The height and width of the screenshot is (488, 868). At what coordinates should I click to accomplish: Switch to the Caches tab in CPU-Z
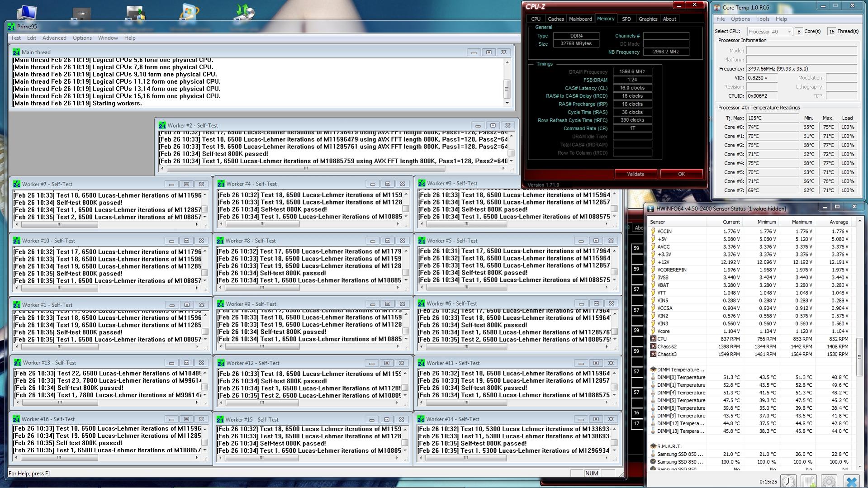556,19
